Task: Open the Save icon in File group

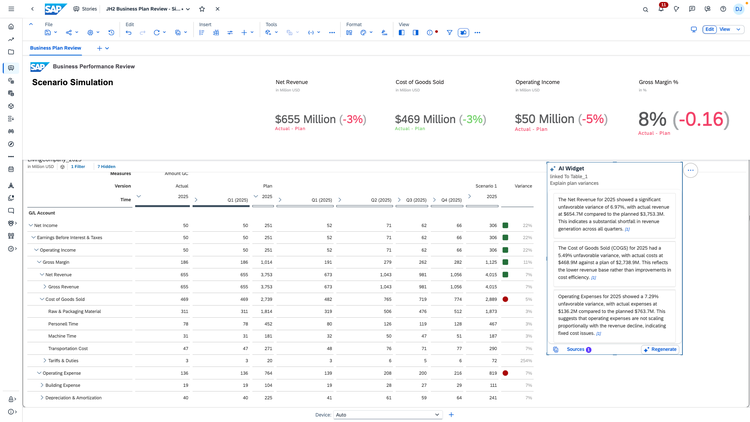Action: (47, 33)
